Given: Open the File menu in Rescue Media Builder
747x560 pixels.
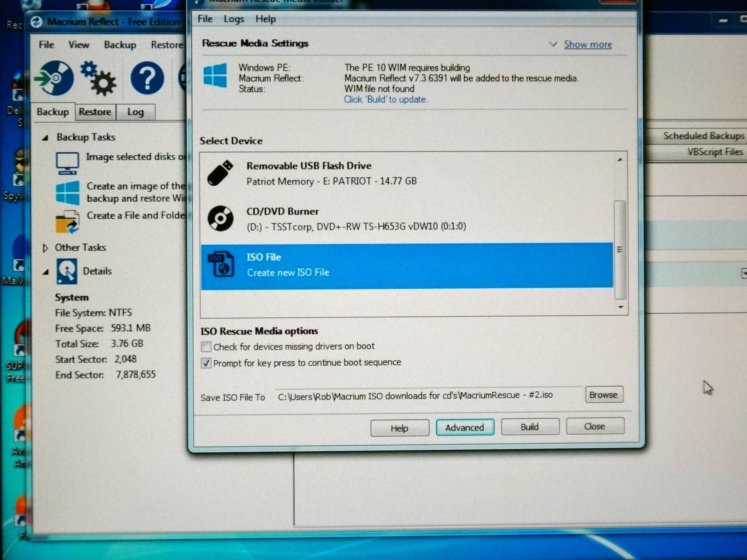Looking at the screenshot, I should [x=205, y=19].
